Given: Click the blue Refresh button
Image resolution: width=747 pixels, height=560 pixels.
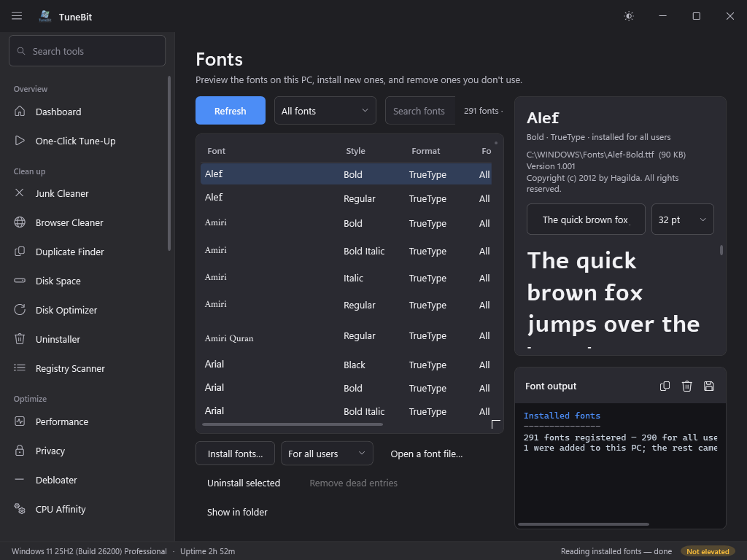Looking at the screenshot, I should point(230,111).
